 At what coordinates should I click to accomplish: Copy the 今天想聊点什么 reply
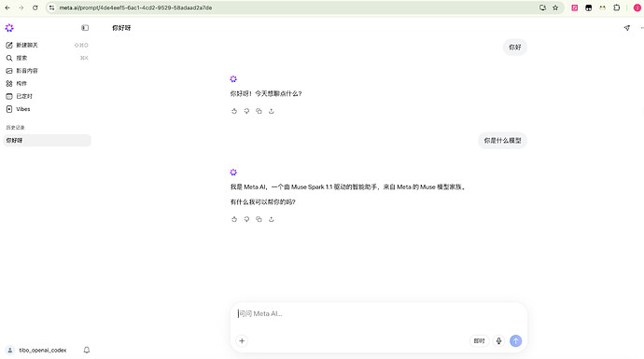coord(259,111)
